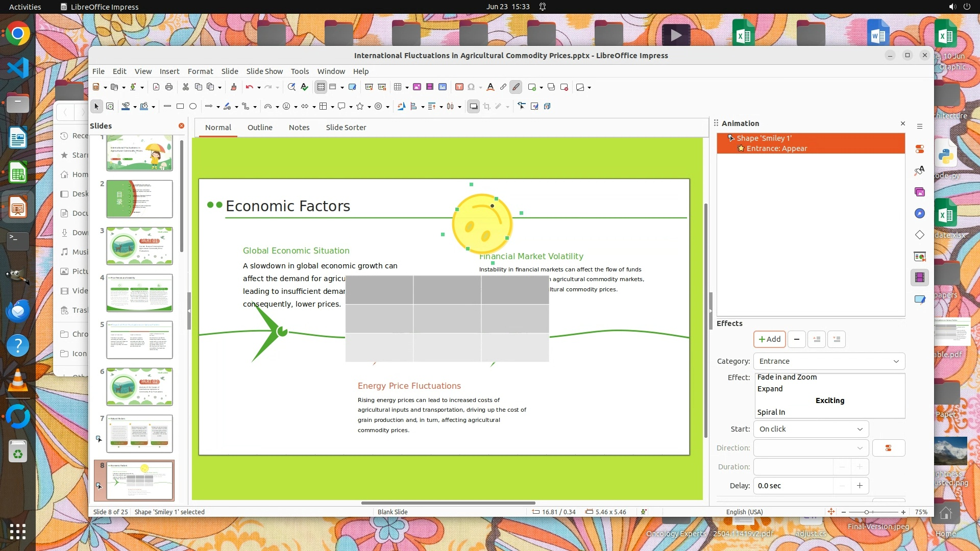The width and height of the screenshot is (980, 551).
Task: Click the Cut scissors icon
Action: click(x=186, y=87)
